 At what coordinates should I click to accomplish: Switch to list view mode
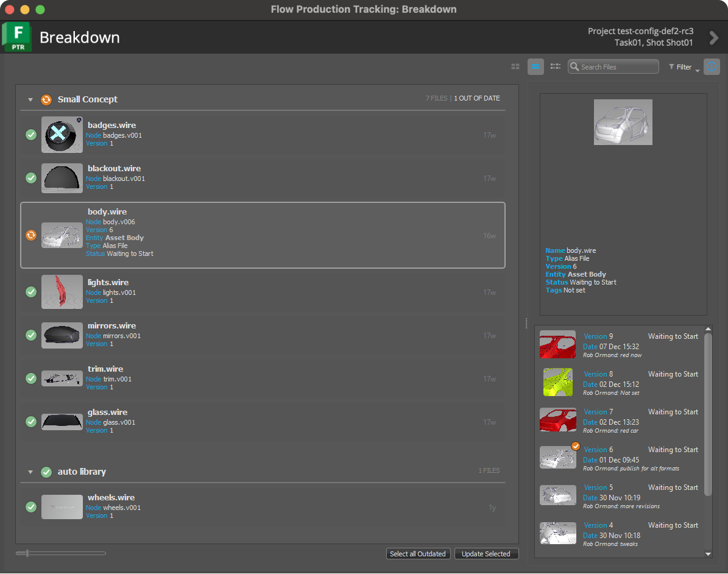click(x=535, y=67)
